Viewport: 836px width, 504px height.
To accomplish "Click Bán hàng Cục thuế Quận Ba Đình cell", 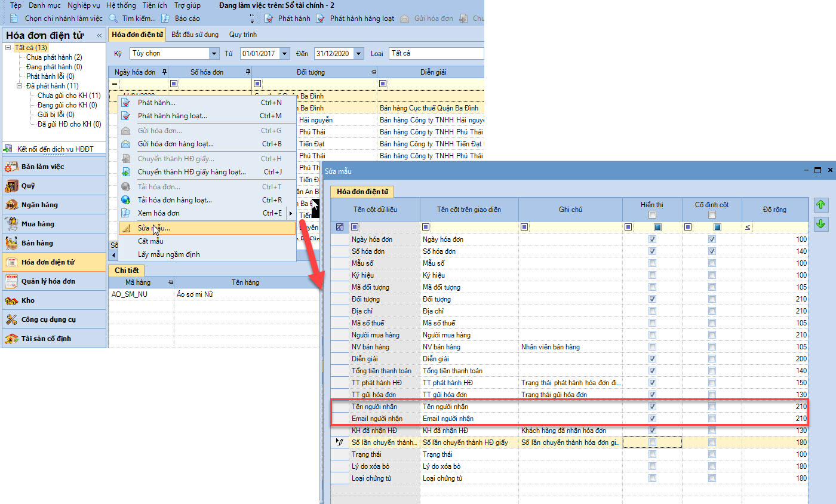I will [430, 108].
